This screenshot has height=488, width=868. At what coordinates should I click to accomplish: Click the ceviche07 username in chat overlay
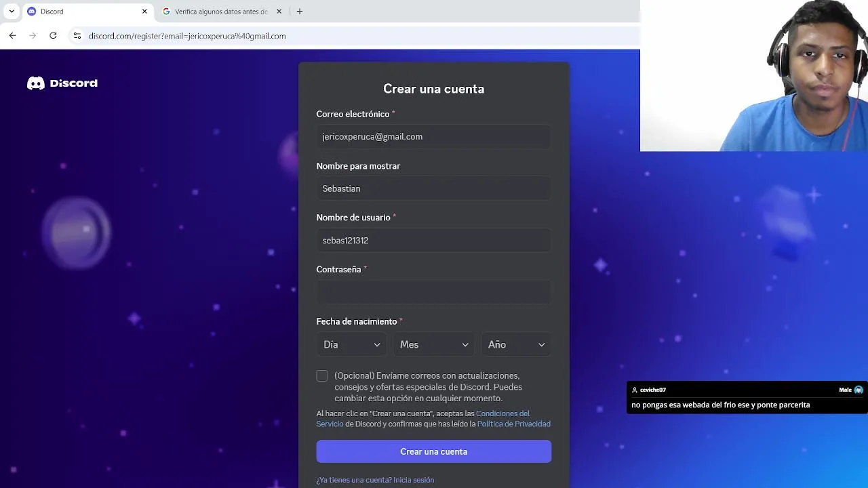point(653,390)
